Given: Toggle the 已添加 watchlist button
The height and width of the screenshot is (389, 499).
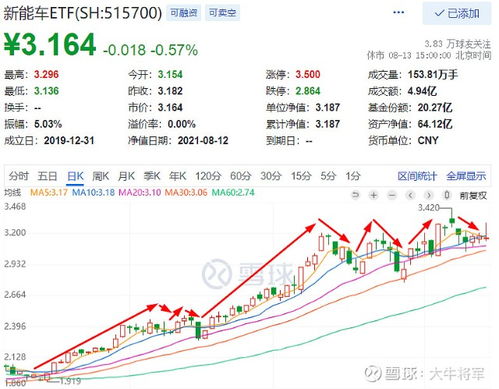Looking at the screenshot, I should click(x=457, y=13).
